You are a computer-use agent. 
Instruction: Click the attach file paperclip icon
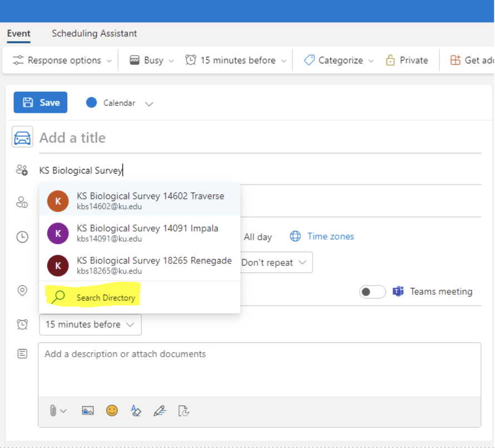53,411
